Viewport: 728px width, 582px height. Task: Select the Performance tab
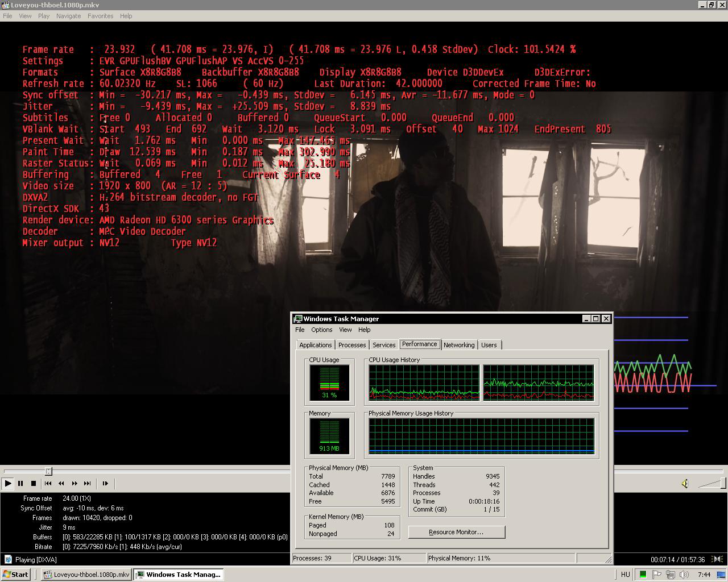coord(419,344)
